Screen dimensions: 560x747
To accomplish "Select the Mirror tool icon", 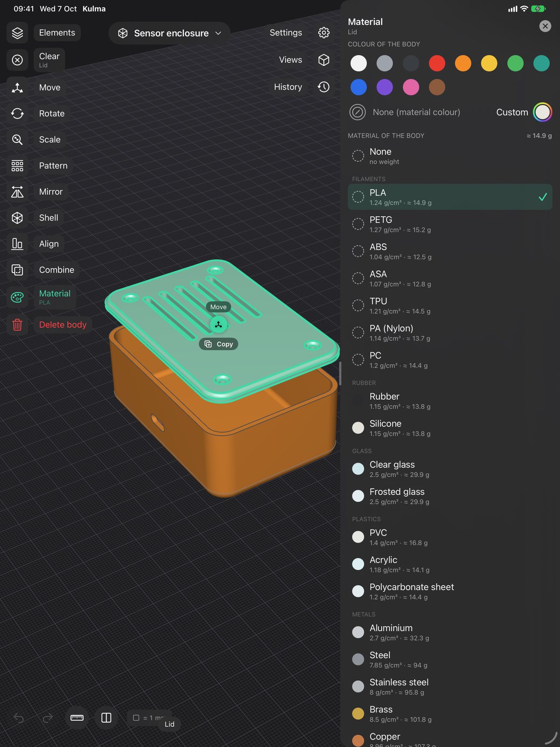I will (17, 192).
